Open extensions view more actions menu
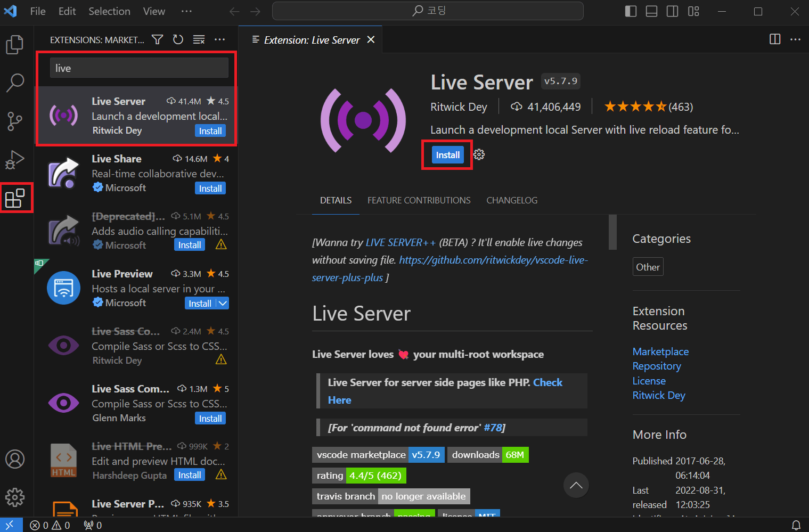The width and height of the screenshot is (809, 532). 219,40
